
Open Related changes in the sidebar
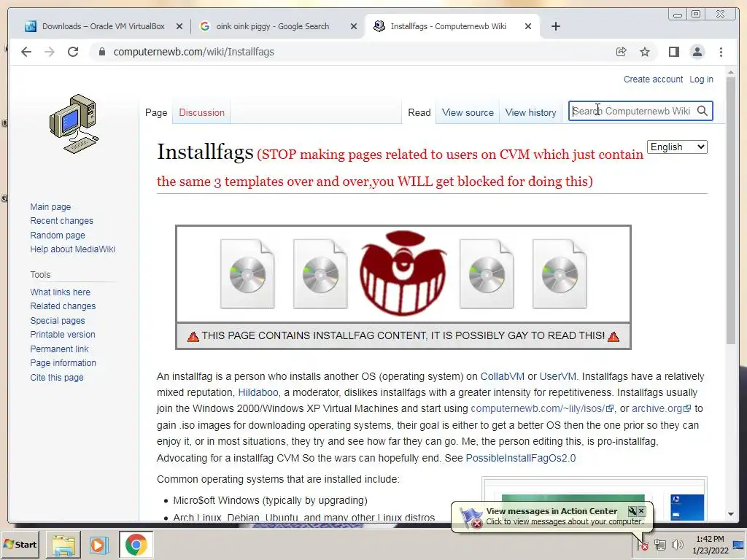(x=63, y=306)
